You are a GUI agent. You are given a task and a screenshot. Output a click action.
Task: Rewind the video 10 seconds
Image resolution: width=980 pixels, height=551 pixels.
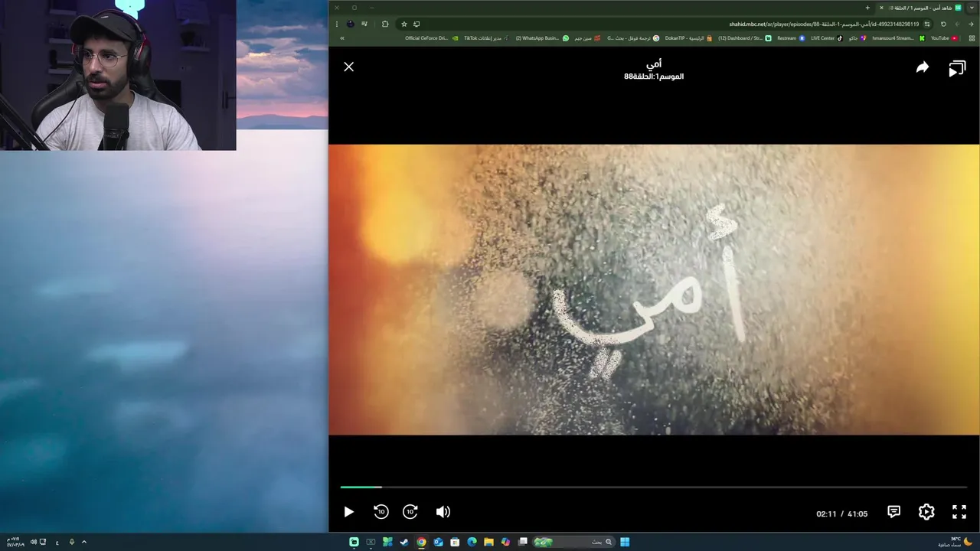pos(381,512)
